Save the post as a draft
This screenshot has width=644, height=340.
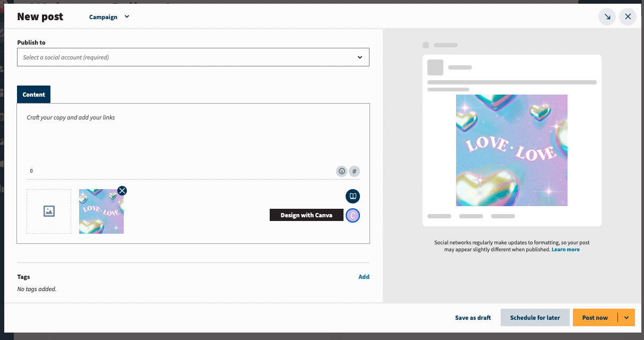point(473,317)
